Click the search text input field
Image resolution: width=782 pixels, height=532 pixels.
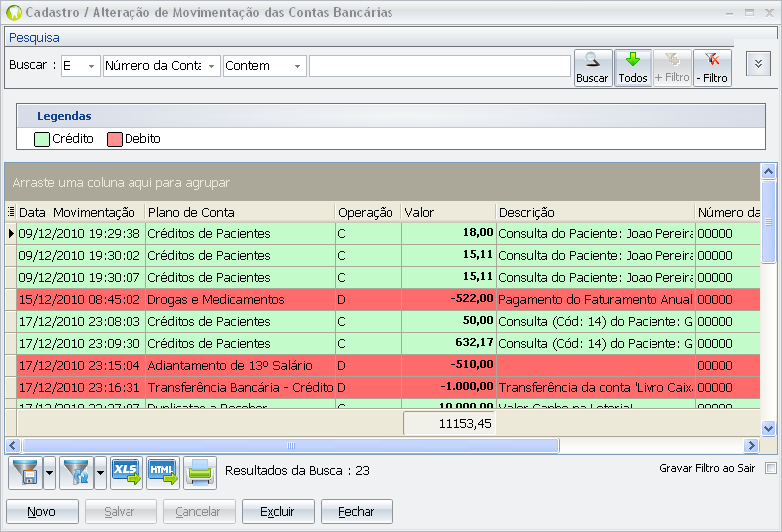[439, 66]
